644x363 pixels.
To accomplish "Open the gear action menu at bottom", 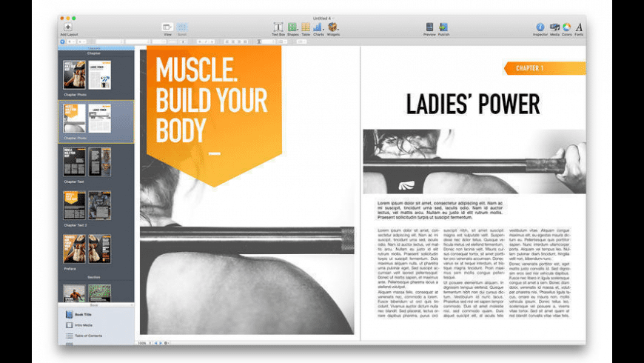I will pos(167,343).
